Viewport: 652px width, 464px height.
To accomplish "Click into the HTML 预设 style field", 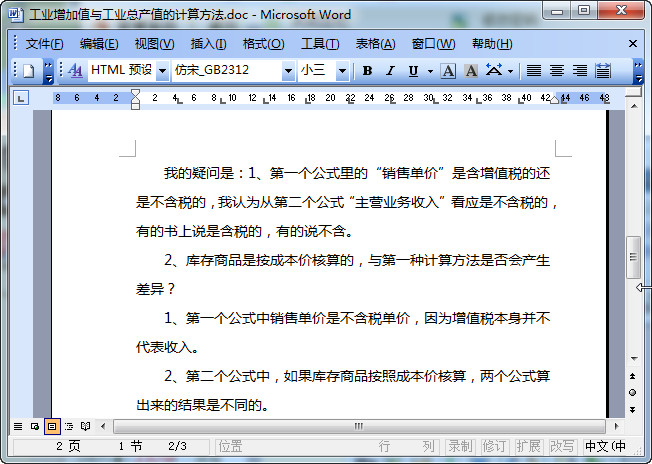I will 122,71.
